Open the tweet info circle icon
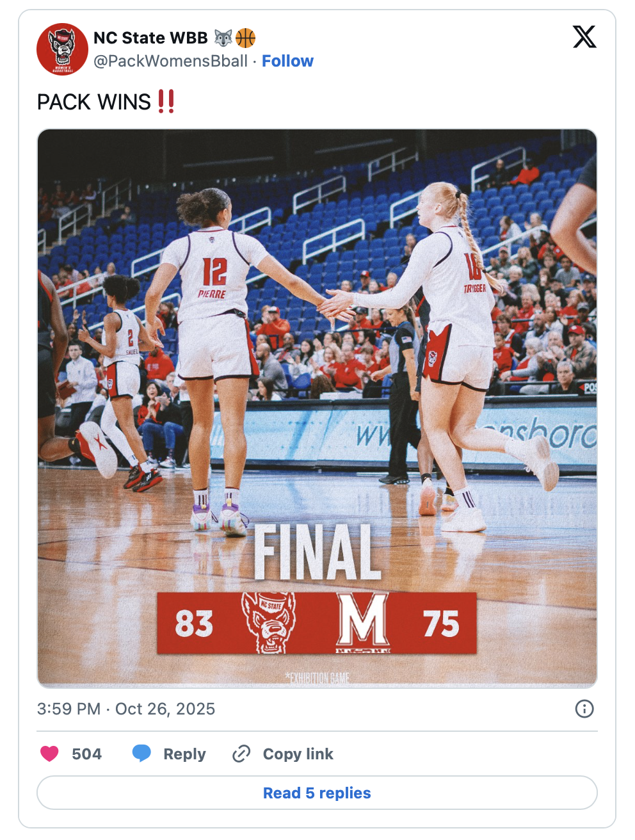The width and height of the screenshot is (635, 840). point(584,709)
